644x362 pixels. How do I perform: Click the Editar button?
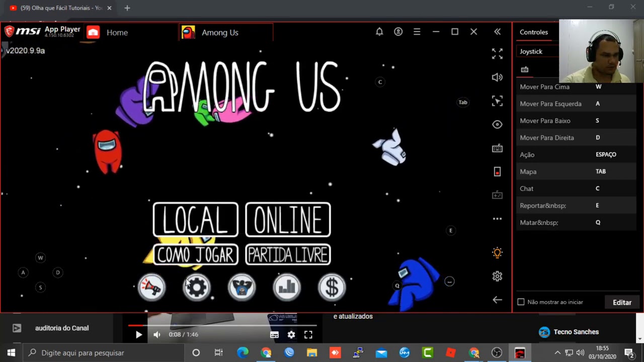[622, 302]
